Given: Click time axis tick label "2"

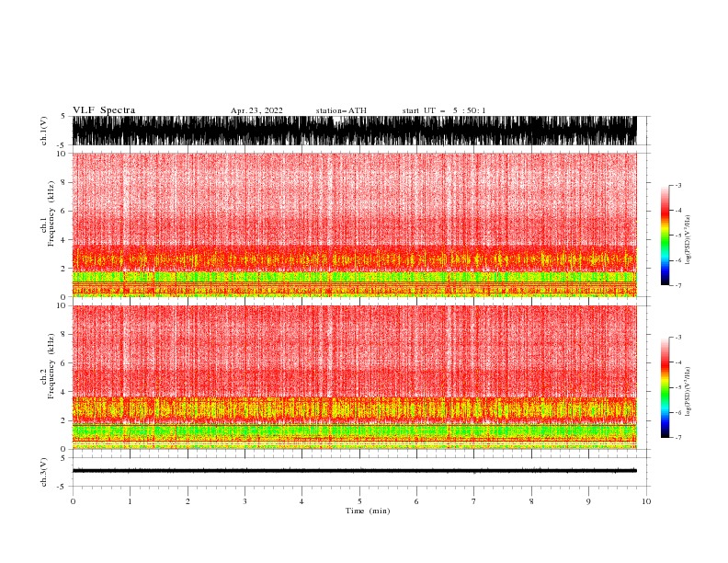Looking at the screenshot, I should [188, 501].
